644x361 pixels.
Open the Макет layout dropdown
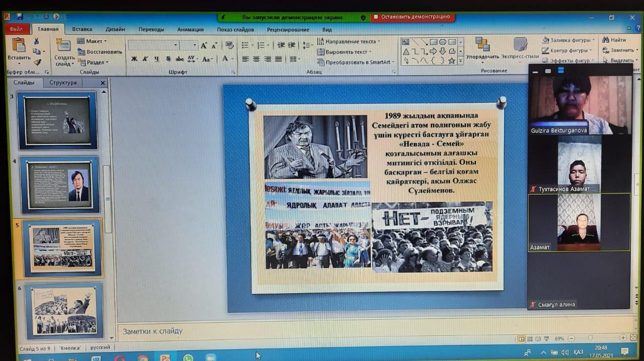click(x=93, y=41)
